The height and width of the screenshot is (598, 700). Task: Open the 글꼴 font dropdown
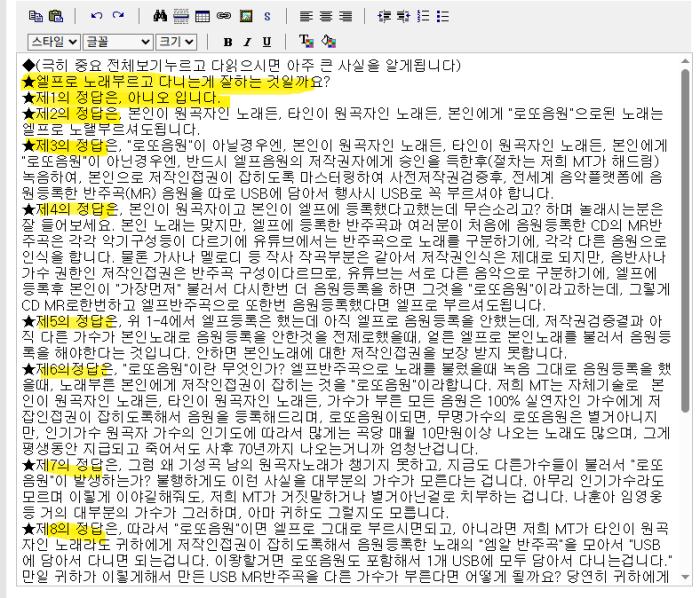click(119, 42)
